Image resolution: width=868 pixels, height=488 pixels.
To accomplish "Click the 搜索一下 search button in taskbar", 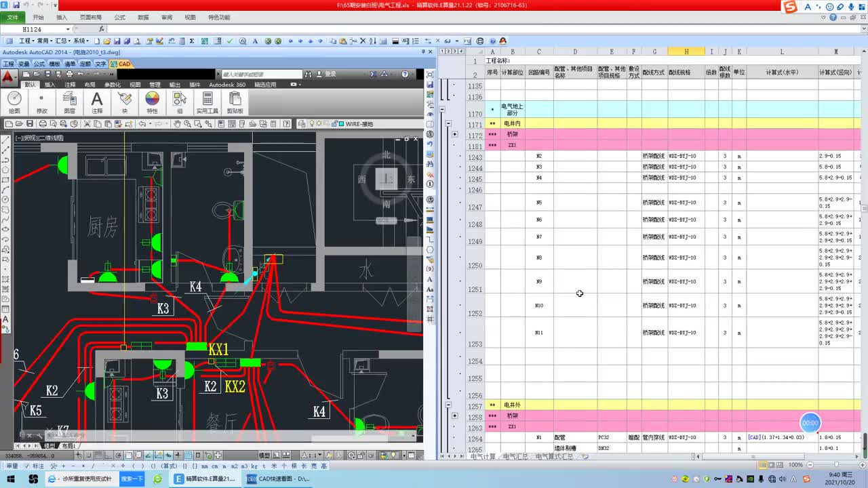I will tap(132, 479).
